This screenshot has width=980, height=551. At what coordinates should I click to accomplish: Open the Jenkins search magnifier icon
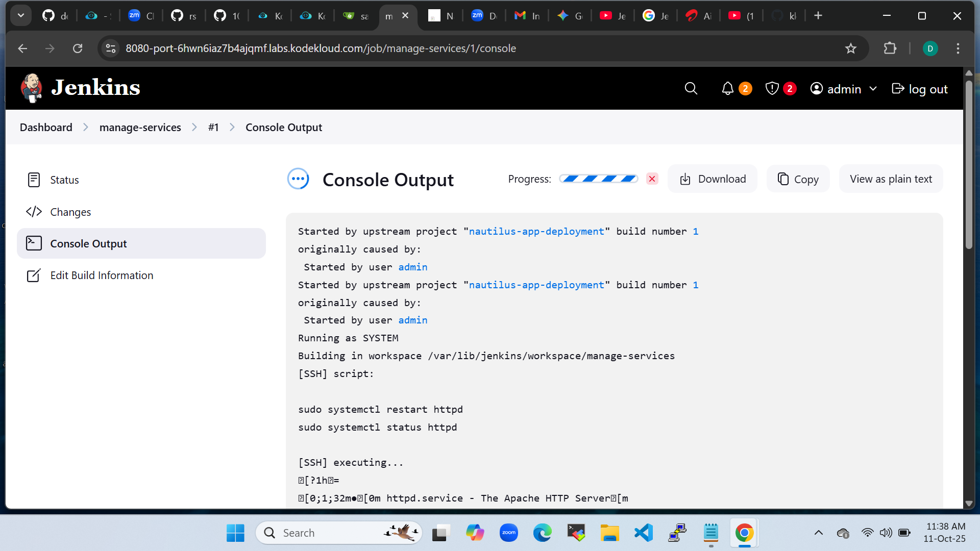pos(691,89)
